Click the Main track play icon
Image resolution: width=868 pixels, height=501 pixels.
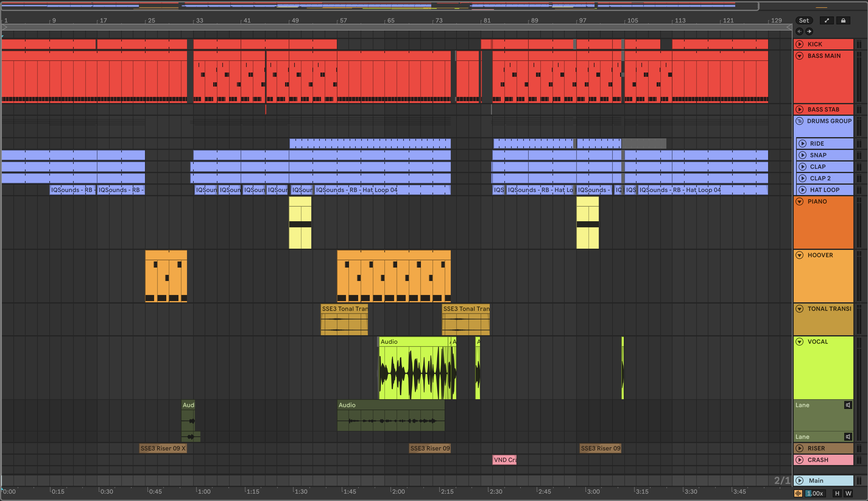tap(799, 480)
